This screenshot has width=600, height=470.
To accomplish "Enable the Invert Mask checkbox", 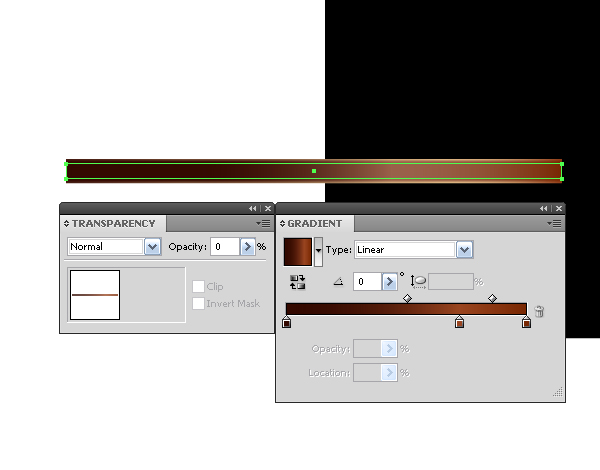I will click(x=198, y=304).
